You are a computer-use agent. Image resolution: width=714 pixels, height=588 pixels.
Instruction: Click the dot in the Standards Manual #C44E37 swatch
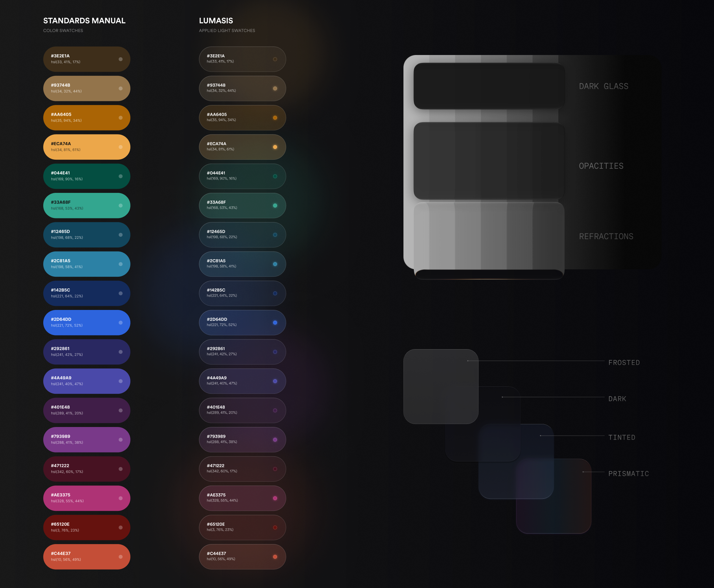coord(121,557)
